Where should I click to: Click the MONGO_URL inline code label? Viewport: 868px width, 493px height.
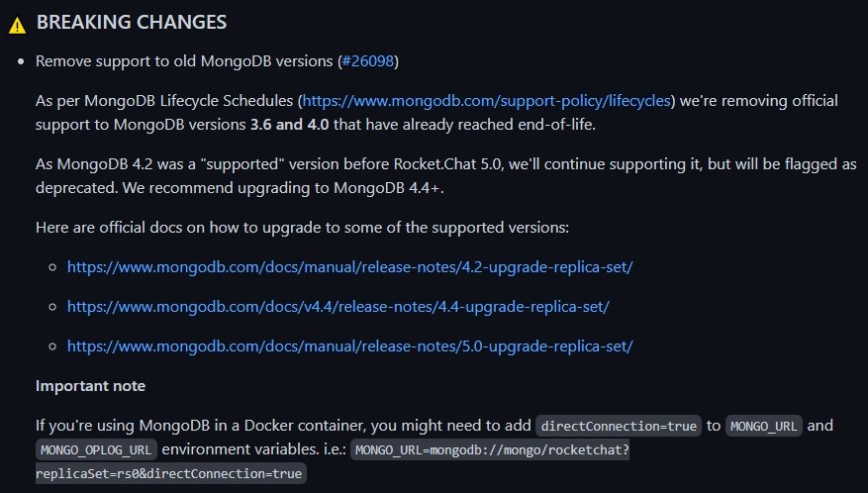[763, 426]
